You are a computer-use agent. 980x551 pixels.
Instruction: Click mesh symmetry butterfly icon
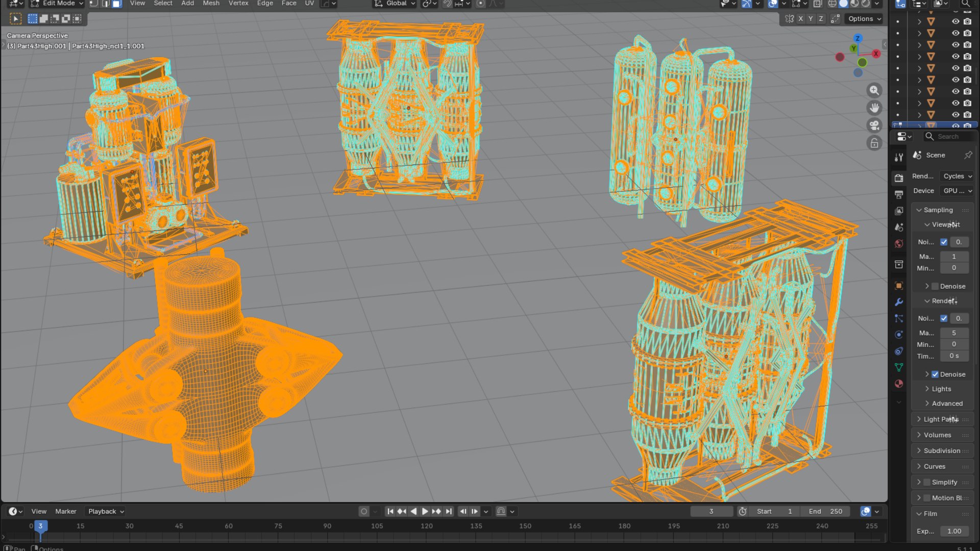tap(789, 19)
